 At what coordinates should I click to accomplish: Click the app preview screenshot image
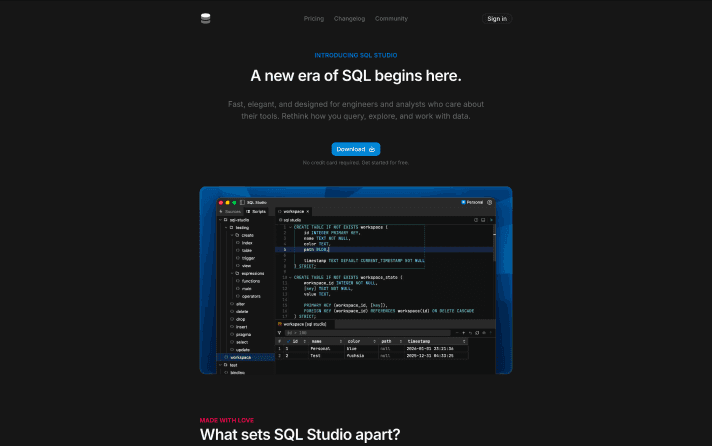point(356,280)
